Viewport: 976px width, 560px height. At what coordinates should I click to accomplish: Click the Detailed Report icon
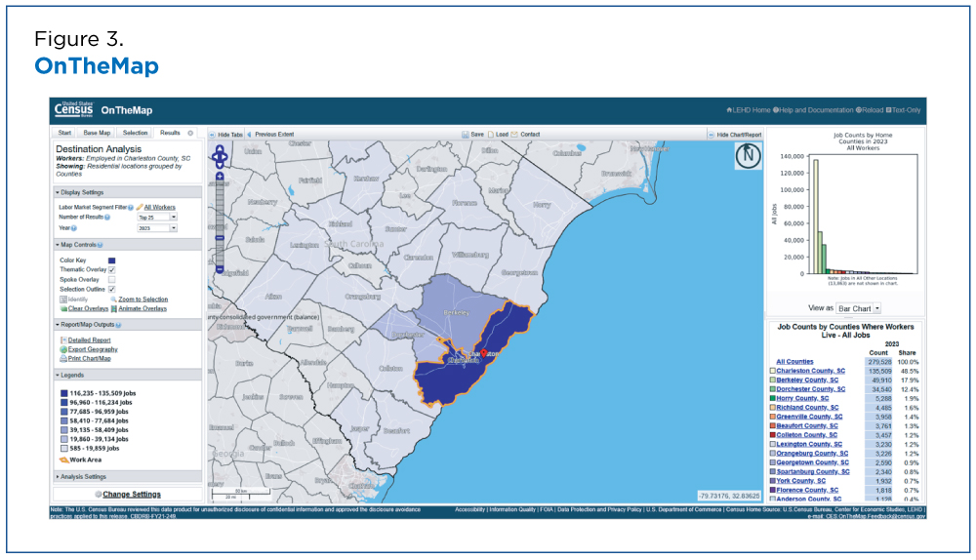[x=63, y=340]
